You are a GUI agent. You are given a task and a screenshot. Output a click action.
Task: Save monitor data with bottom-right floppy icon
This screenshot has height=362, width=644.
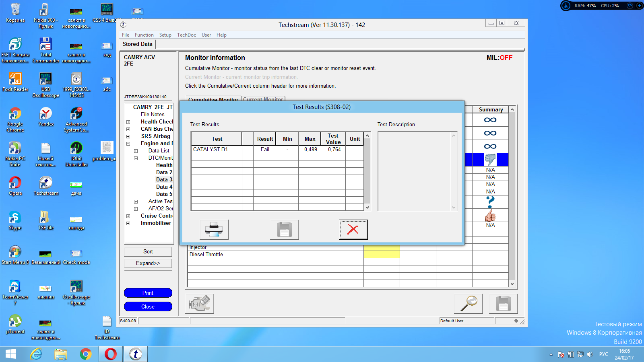tap(503, 303)
